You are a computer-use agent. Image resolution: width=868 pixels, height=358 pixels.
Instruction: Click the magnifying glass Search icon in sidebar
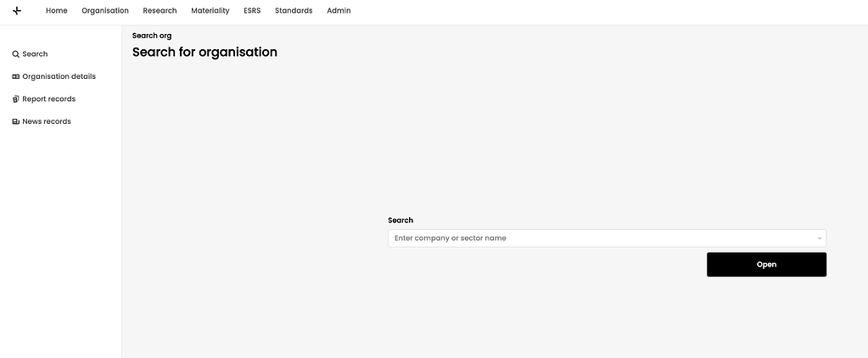click(x=15, y=54)
